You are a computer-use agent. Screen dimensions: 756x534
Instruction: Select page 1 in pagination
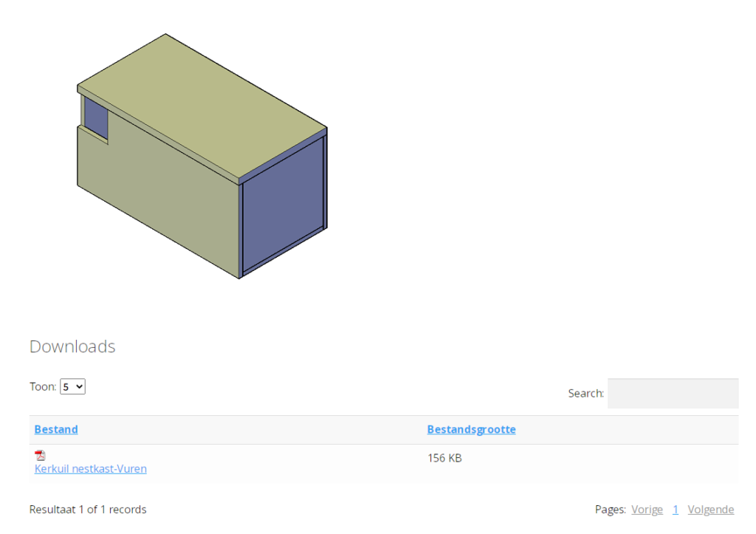[675, 510]
